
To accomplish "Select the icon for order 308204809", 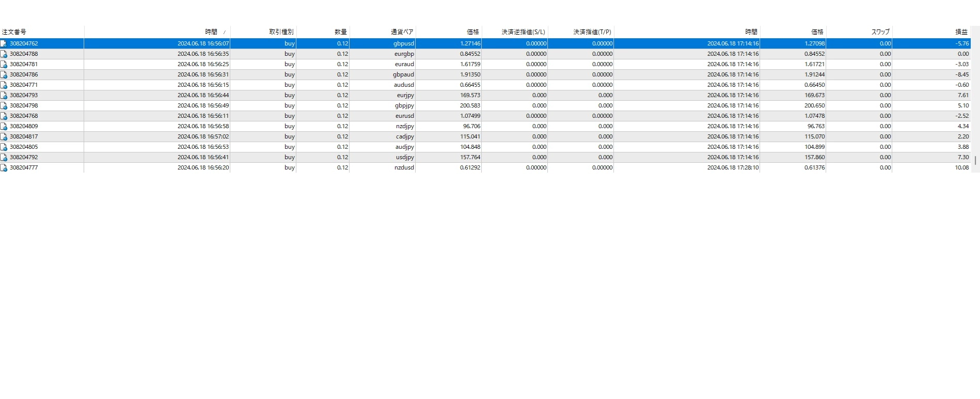I will 4,127.
